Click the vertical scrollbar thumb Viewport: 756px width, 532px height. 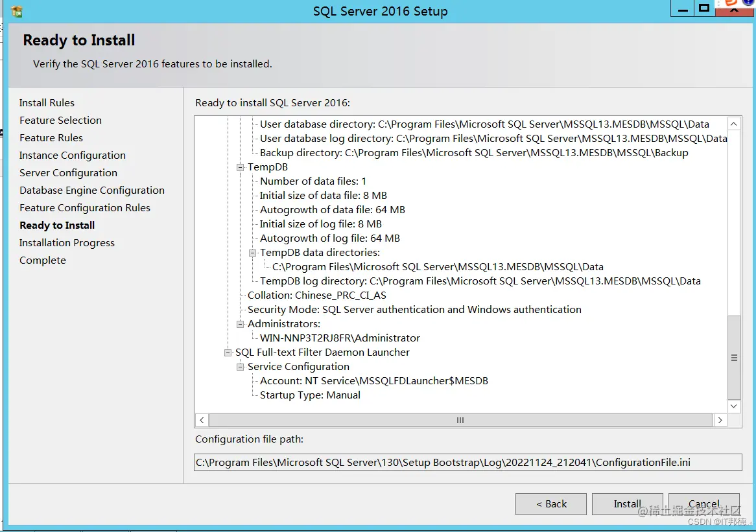[x=734, y=358]
